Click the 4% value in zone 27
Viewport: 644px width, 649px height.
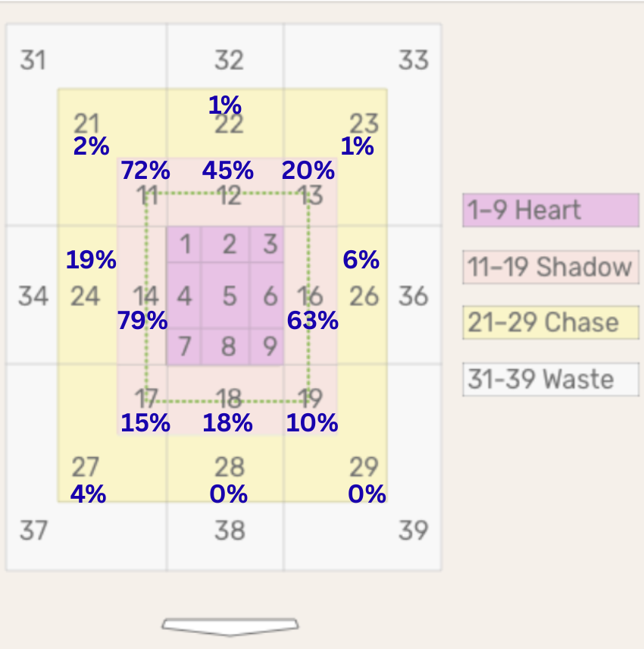pos(88,494)
